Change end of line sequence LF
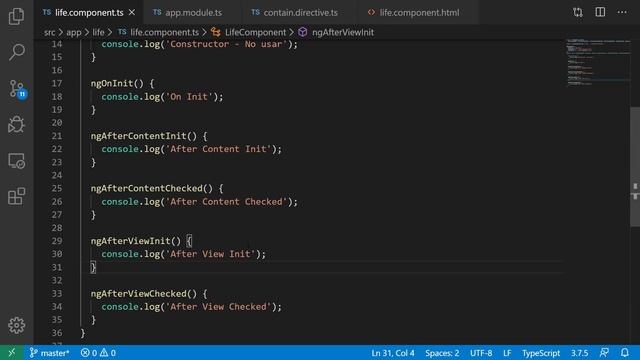This screenshot has width=640, height=360. click(x=507, y=353)
